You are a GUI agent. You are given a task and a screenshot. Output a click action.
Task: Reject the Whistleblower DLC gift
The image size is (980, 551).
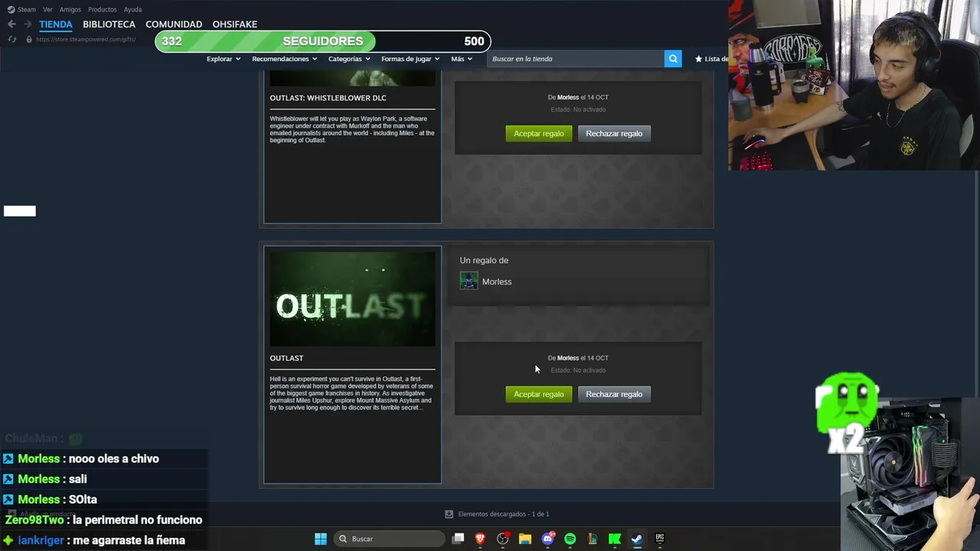614,133
